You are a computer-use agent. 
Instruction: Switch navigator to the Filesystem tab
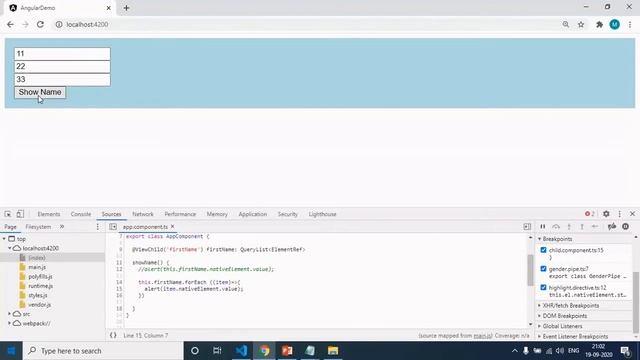tap(38, 227)
